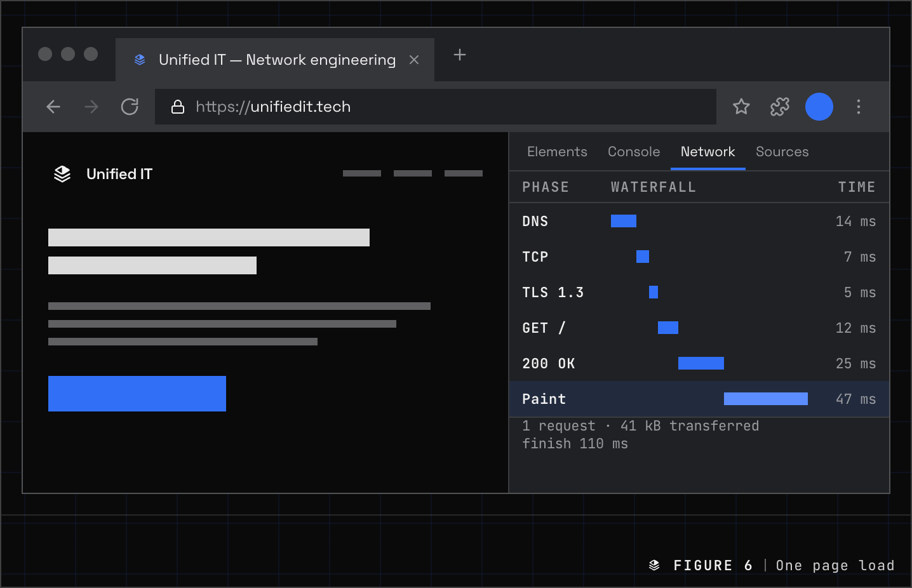
Task: Click the '1 request · 41 kB transferred' summary
Action: (x=641, y=425)
